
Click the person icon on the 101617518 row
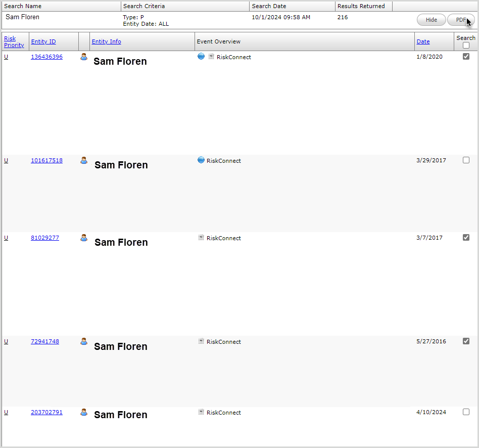(x=83, y=160)
